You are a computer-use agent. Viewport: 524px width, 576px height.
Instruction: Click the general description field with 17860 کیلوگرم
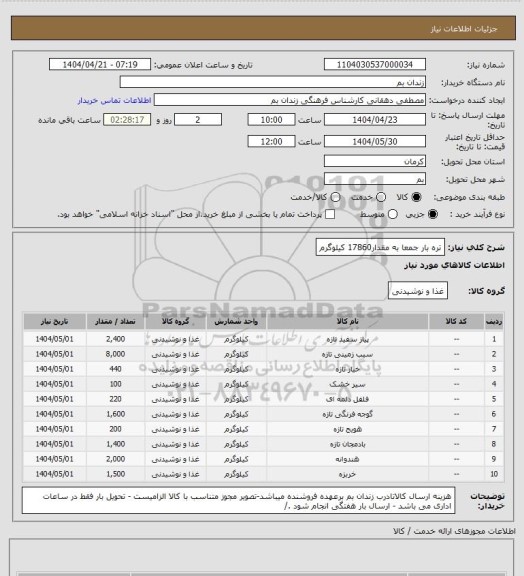pos(380,247)
